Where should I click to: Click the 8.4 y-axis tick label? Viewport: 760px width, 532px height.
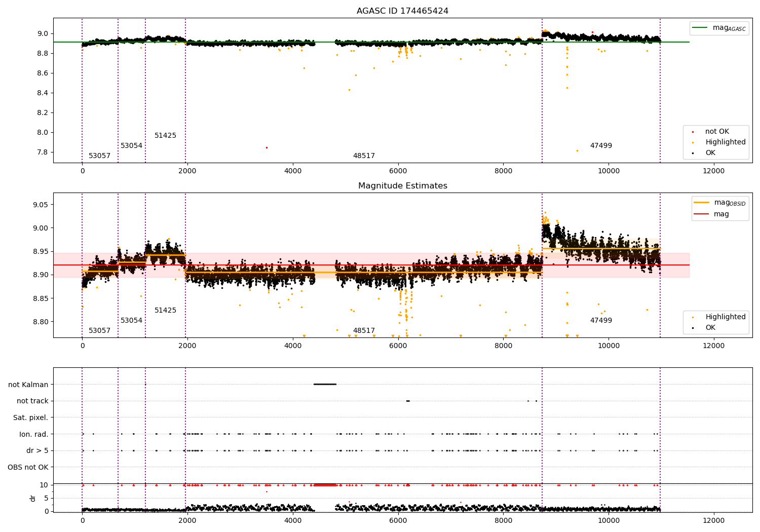(42, 93)
